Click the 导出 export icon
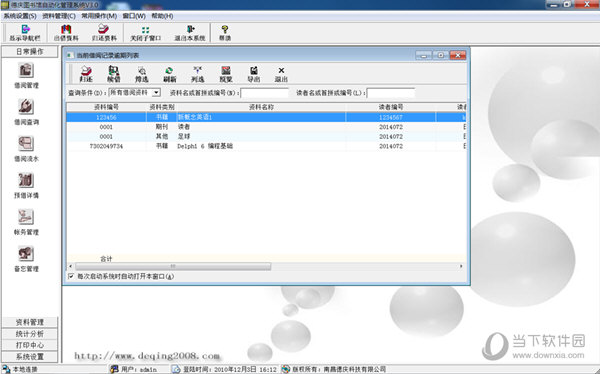600x374 pixels. coord(253,74)
